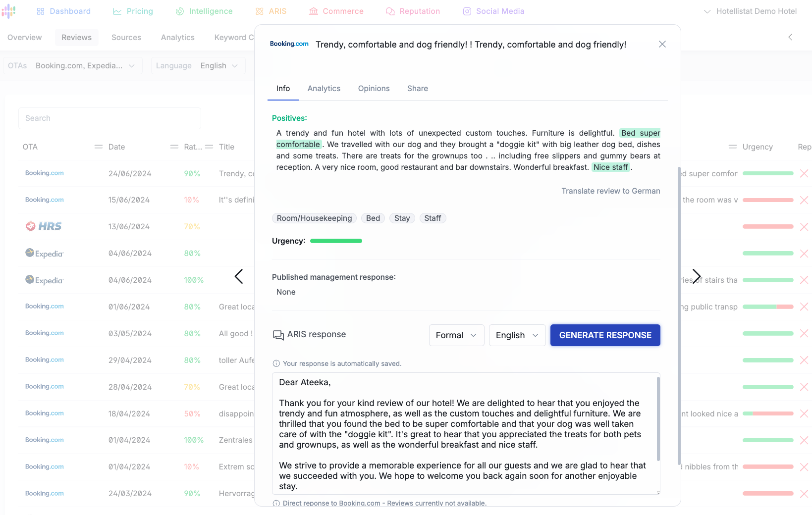Click the Hotellistat logo icon
This screenshot has width=812, height=515.
click(x=8, y=11)
